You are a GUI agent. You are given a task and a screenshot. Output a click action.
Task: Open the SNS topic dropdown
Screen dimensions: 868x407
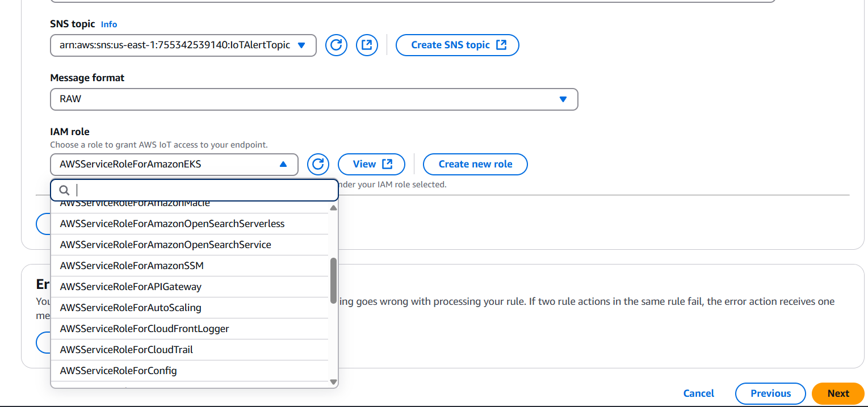tap(183, 45)
